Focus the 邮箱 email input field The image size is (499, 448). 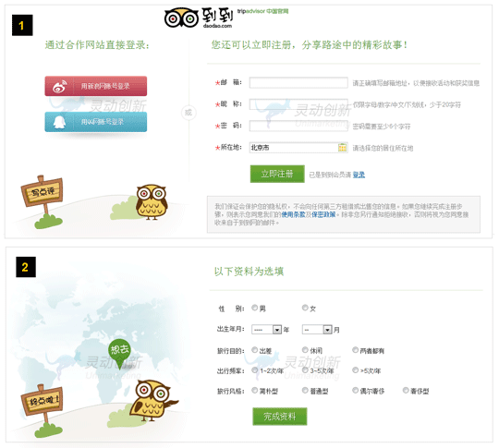click(298, 82)
